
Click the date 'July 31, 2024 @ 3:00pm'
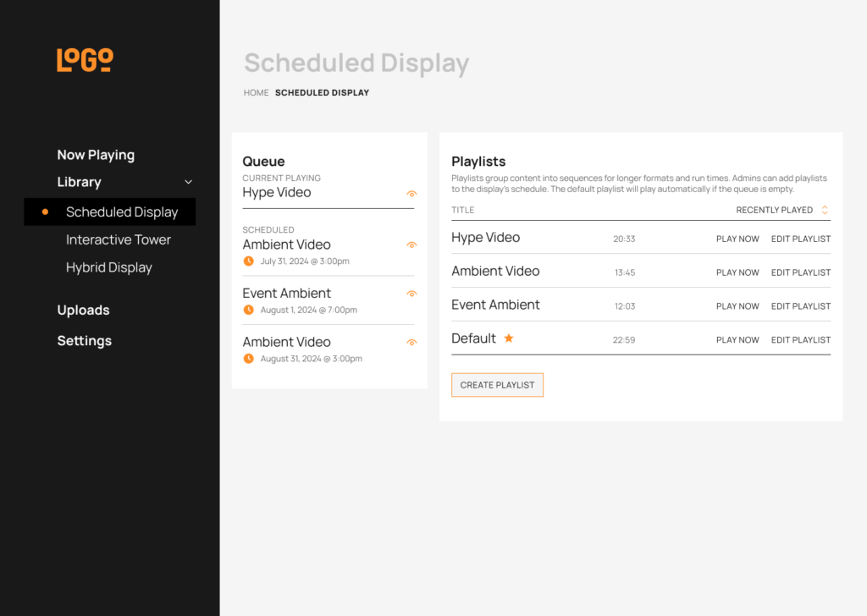pos(305,261)
